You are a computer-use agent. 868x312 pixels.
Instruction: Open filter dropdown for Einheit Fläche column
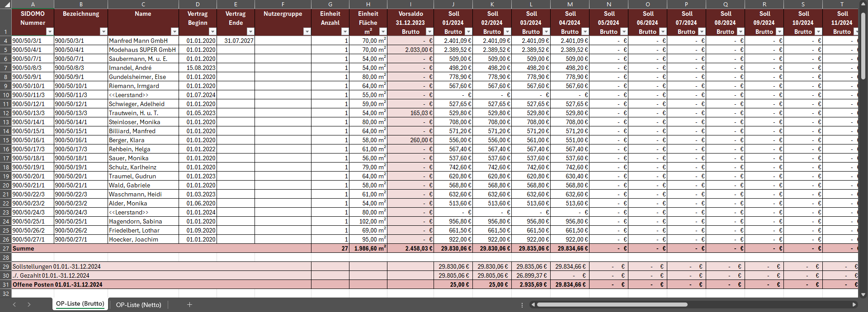[x=383, y=32]
